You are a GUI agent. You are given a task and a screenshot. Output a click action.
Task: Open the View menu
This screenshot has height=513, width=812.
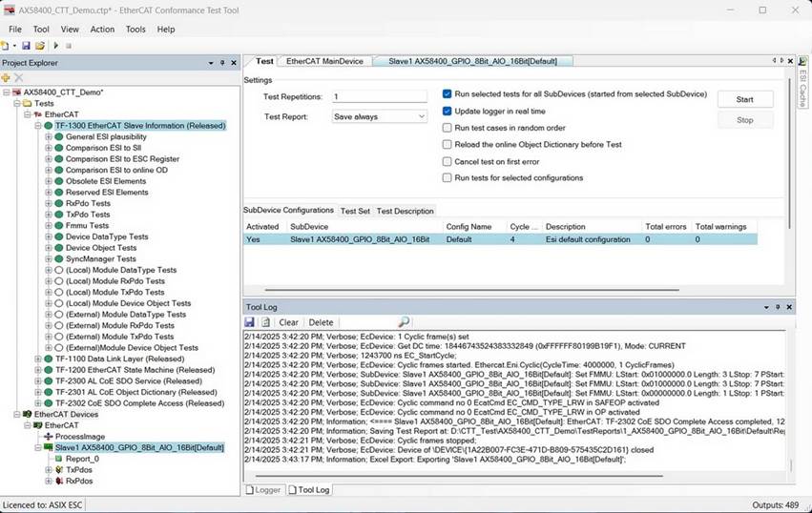click(x=70, y=30)
